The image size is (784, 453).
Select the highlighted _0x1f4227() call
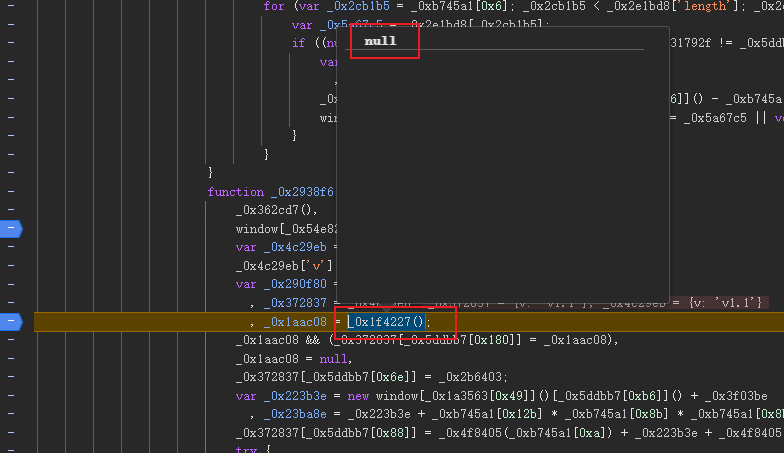(x=387, y=322)
